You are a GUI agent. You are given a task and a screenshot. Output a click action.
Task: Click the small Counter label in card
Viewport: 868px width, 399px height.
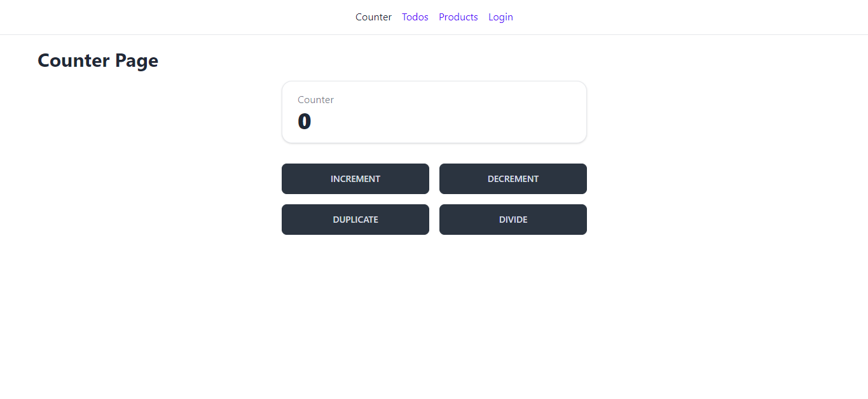315,100
